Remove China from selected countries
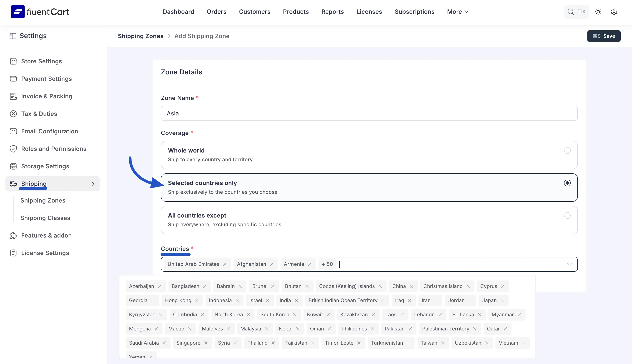 [x=411, y=286]
